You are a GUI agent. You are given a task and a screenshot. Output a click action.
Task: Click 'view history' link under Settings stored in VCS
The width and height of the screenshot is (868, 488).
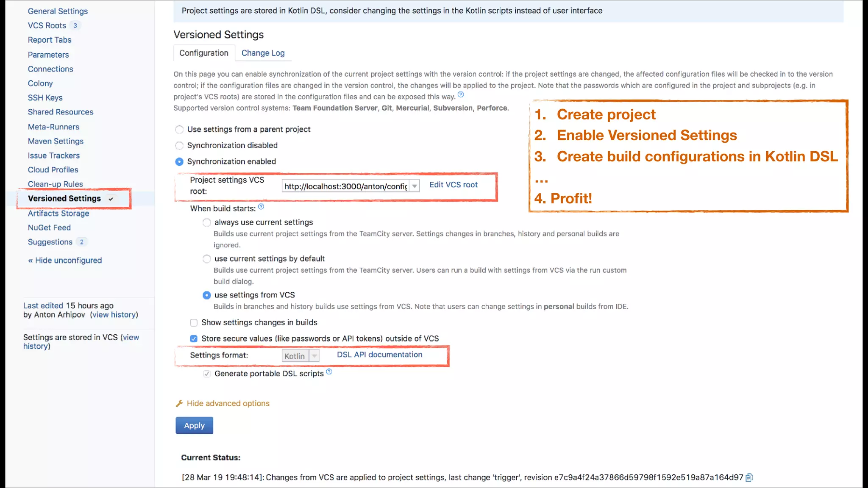point(81,342)
